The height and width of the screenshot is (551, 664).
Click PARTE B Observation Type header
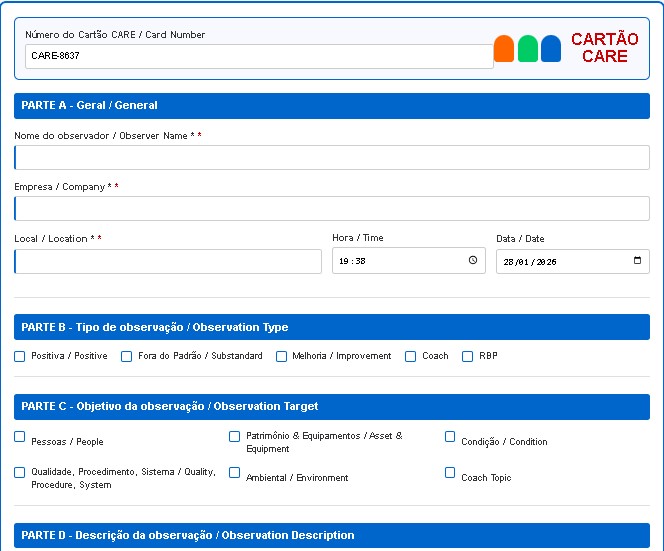tap(332, 327)
